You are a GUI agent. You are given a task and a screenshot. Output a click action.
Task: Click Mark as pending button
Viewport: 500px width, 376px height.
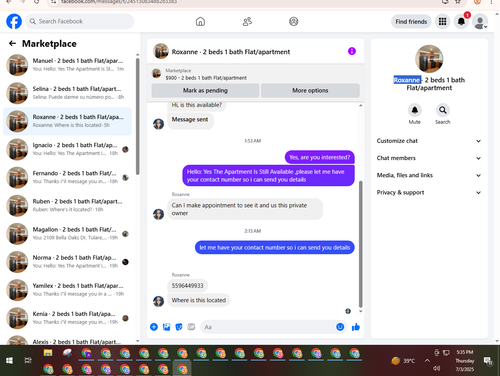(205, 90)
